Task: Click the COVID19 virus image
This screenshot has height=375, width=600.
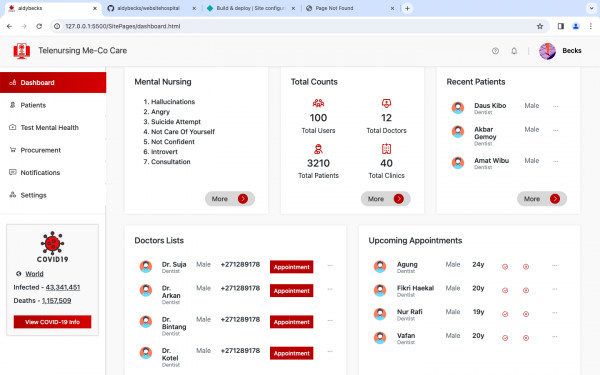Action: tap(52, 247)
